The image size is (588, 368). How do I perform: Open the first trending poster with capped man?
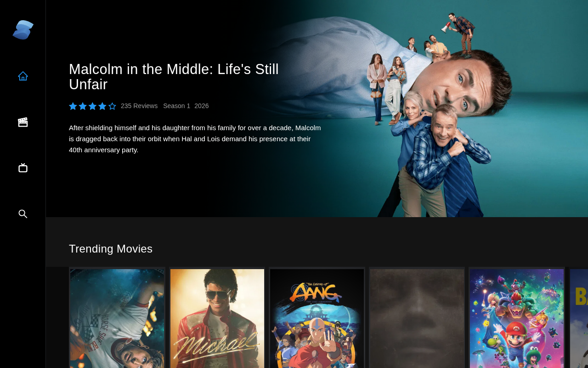click(x=117, y=318)
